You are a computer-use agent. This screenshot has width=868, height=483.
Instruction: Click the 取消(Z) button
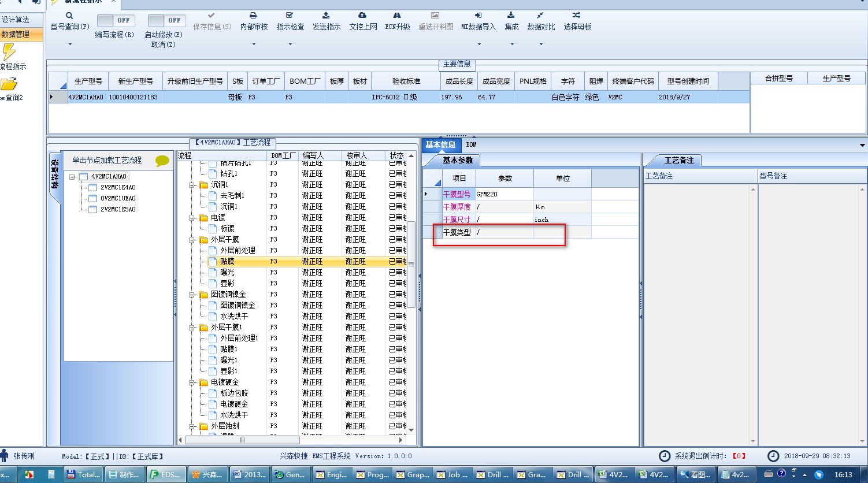click(164, 44)
